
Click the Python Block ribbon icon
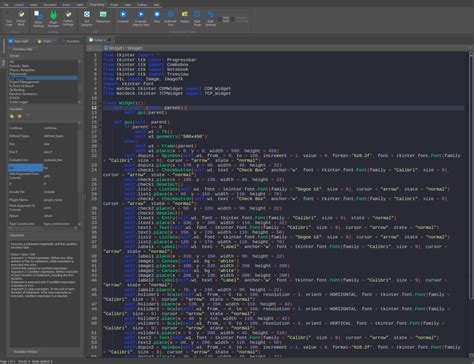21,18
